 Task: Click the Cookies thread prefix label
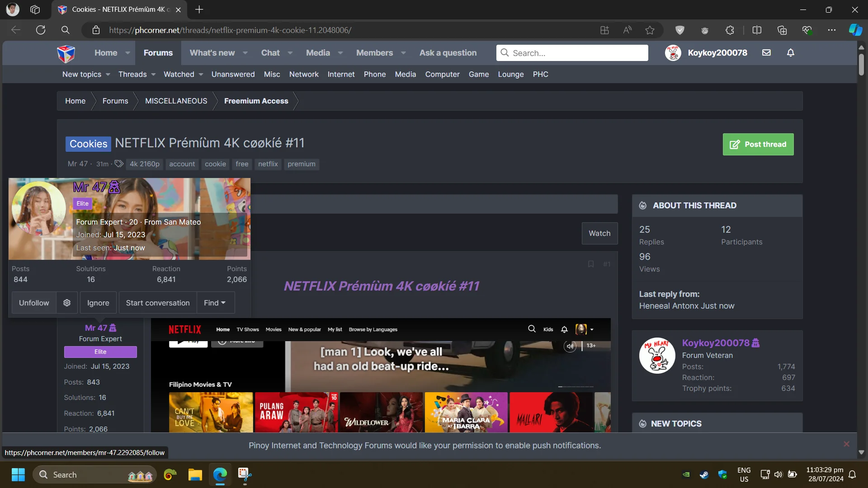pos(88,144)
